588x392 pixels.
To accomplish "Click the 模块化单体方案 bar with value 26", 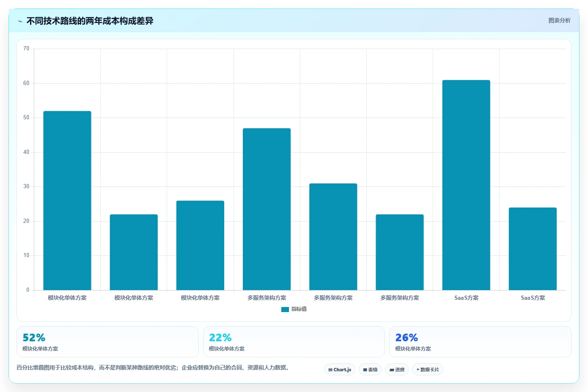I will pyautogui.click(x=200, y=245).
